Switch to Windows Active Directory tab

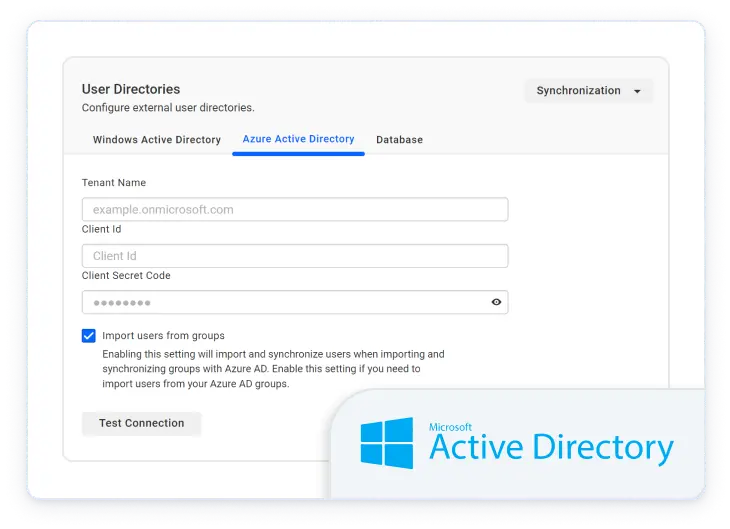[157, 140]
